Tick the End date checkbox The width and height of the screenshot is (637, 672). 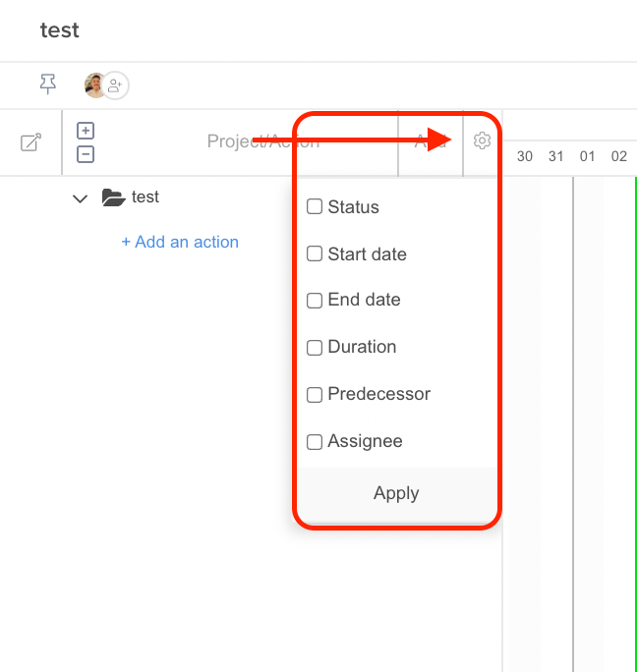pos(315,301)
